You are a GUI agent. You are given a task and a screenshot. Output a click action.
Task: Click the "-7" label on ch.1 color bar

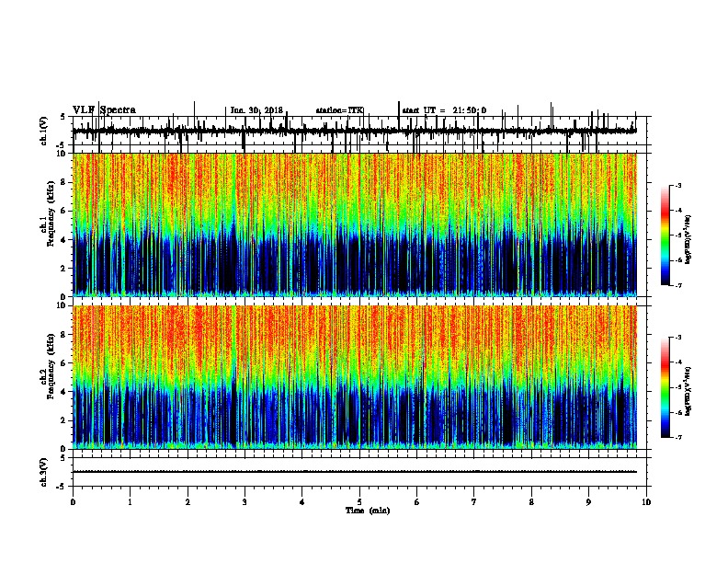(678, 285)
